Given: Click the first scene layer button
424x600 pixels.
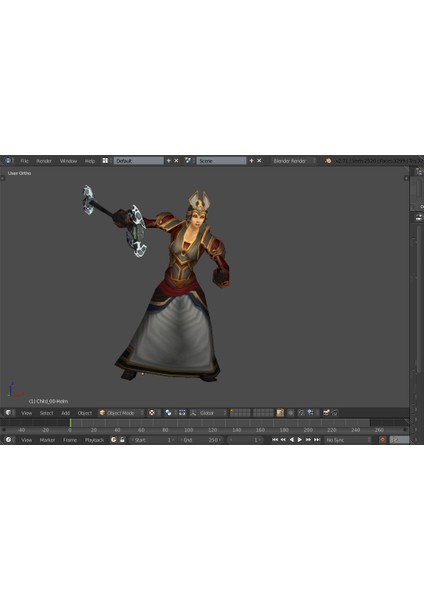Looking at the screenshot, I should (x=232, y=411).
